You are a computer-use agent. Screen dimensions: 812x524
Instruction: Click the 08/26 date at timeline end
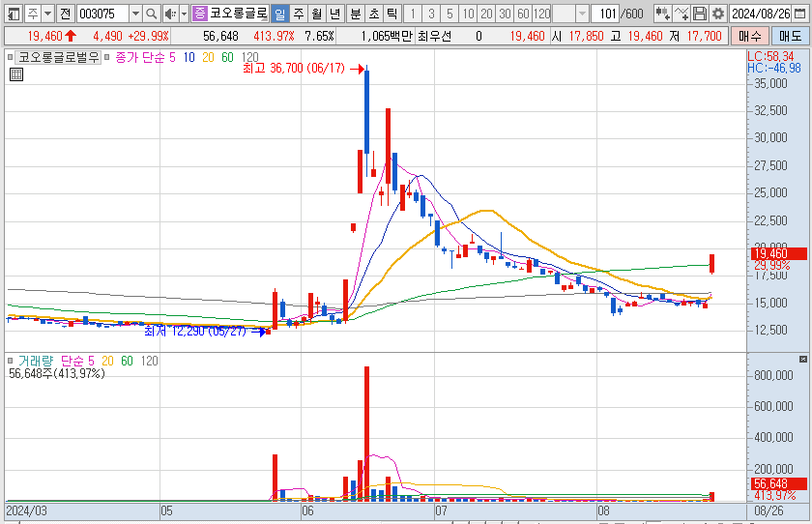point(768,511)
